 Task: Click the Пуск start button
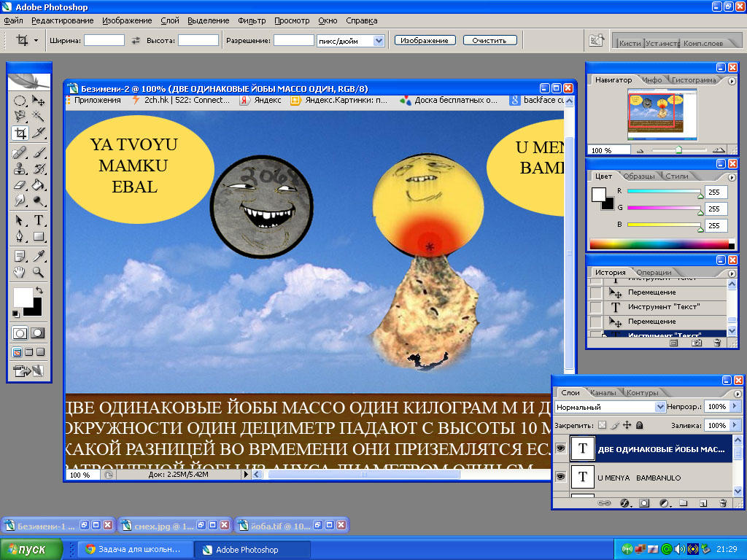click(31, 550)
